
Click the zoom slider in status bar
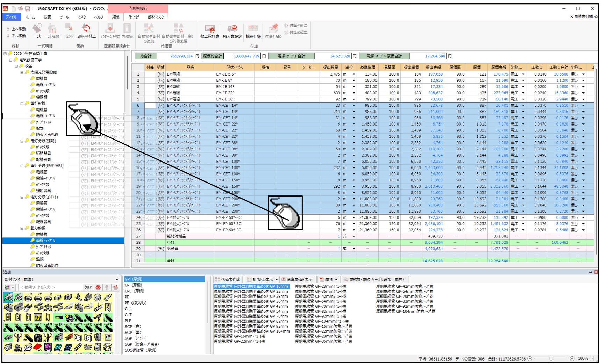pyautogui.click(x=551, y=358)
